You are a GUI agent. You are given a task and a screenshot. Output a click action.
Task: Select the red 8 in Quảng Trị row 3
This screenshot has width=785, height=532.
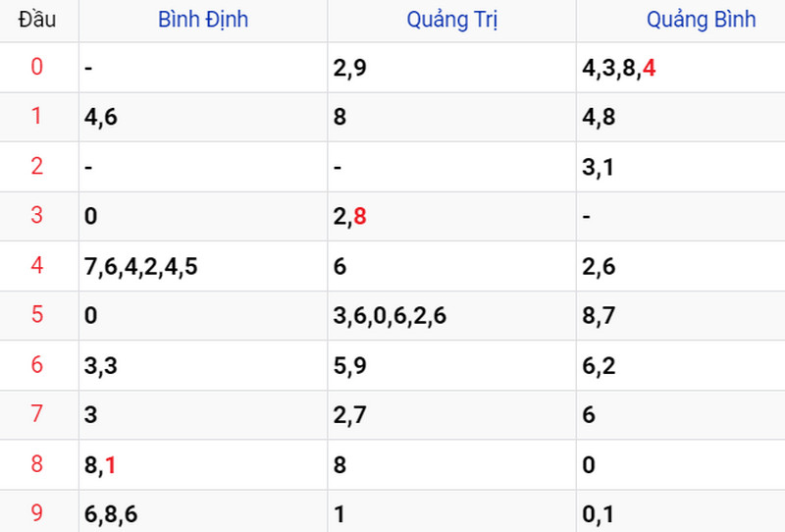(x=360, y=216)
